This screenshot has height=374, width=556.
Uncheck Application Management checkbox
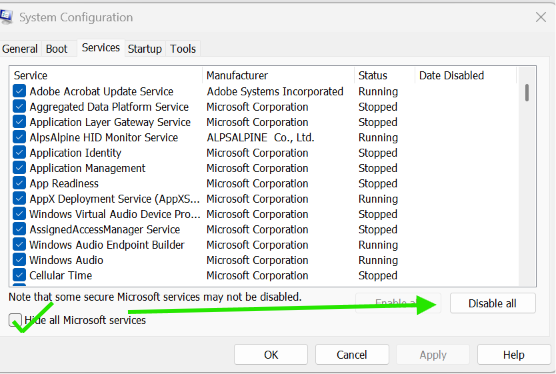19,168
